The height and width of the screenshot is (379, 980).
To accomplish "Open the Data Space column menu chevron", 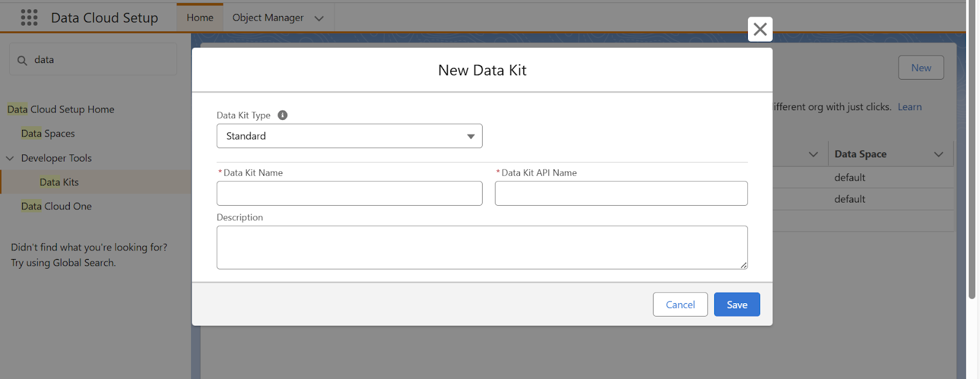I will tap(938, 154).
